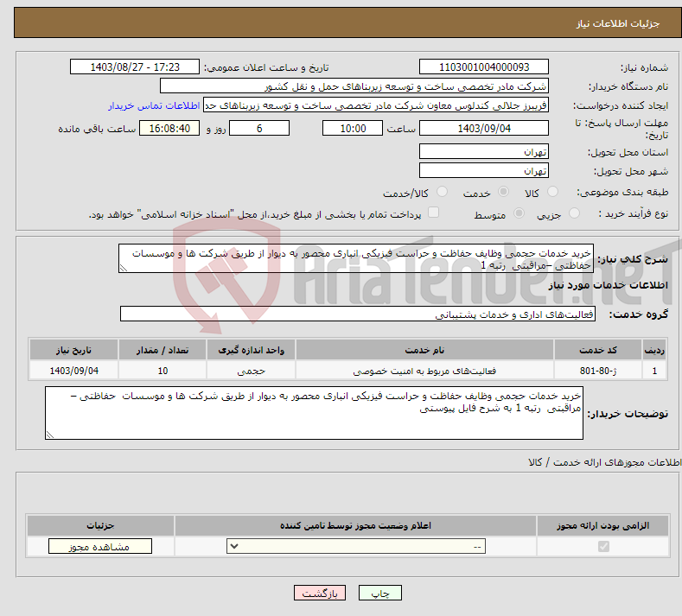Click the اطلاعات مجوزهای ارائه خدمت / کالا heading
This screenshot has width=682, height=616.
604,462
